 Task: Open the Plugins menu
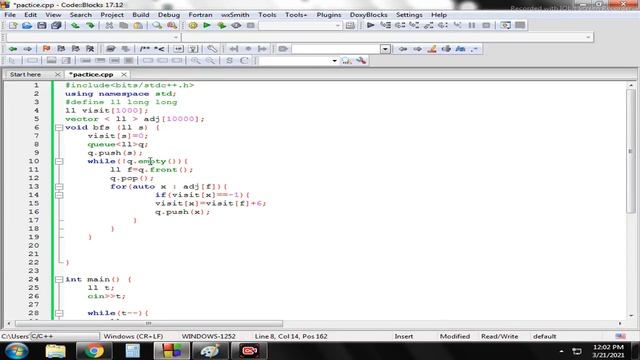[x=329, y=15]
